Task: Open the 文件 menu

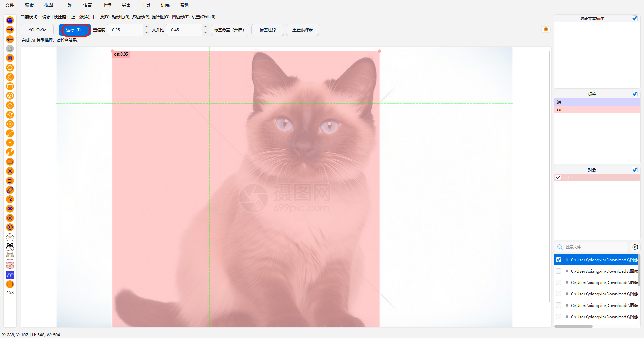Action: [x=10, y=5]
